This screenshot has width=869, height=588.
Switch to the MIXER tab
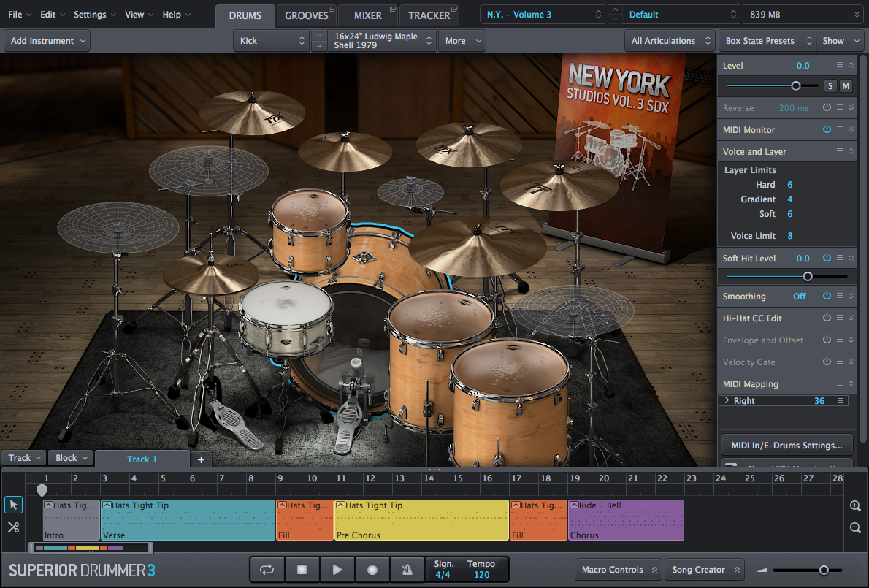point(367,15)
